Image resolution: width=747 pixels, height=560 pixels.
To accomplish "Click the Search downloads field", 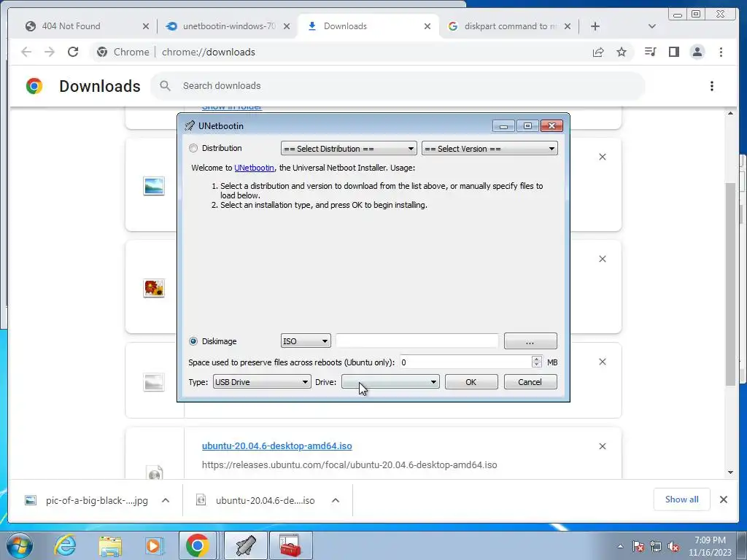I will click(398, 86).
